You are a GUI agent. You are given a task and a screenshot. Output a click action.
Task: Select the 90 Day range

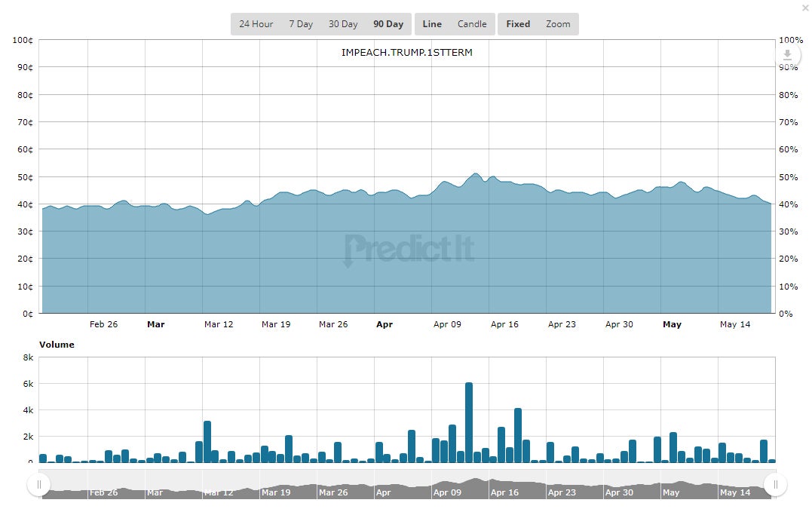click(x=388, y=24)
